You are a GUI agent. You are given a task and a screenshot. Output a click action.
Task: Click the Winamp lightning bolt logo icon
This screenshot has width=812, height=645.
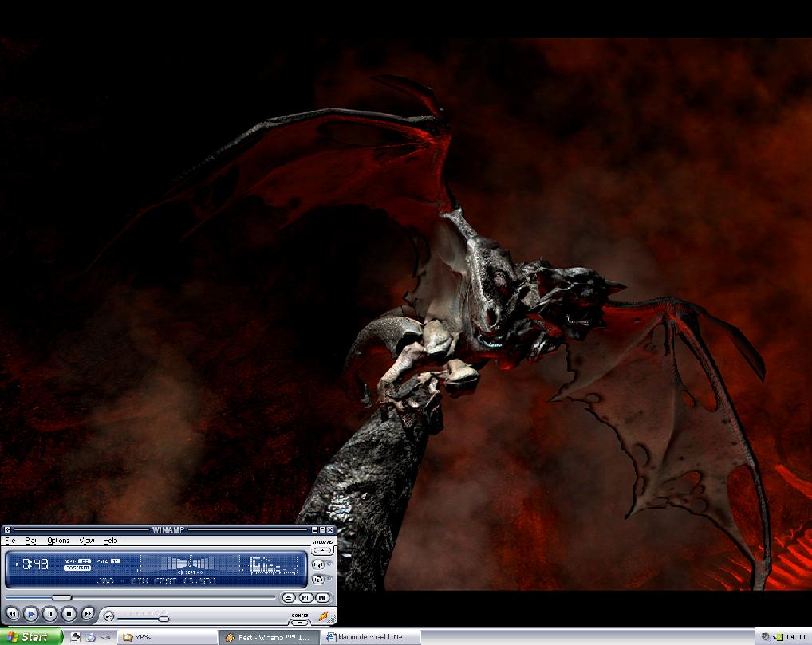pyautogui.click(x=324, y=616)
